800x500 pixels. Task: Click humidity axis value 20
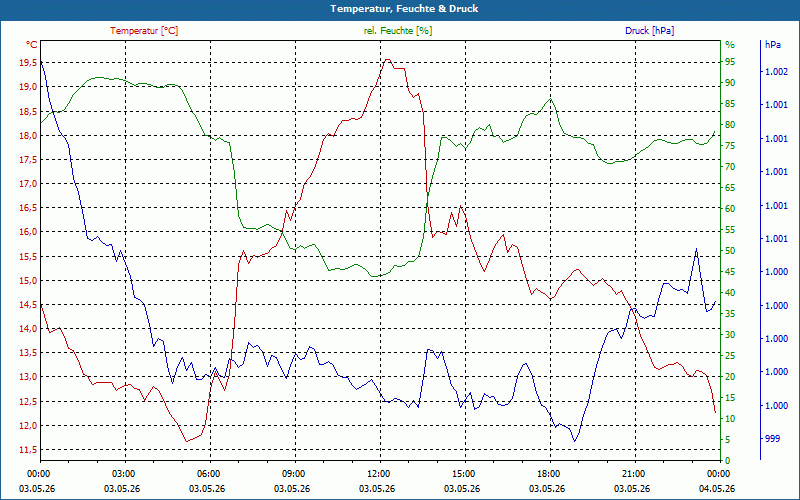coord(730,377)
